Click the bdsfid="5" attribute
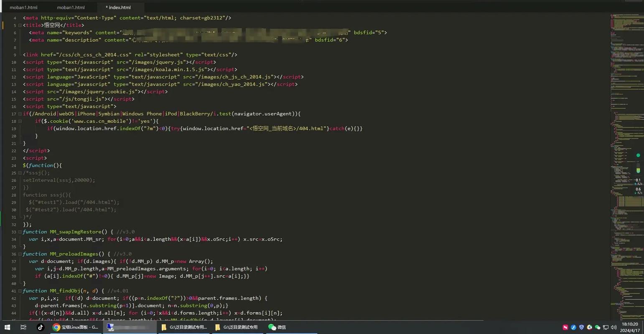 point(369,33)
